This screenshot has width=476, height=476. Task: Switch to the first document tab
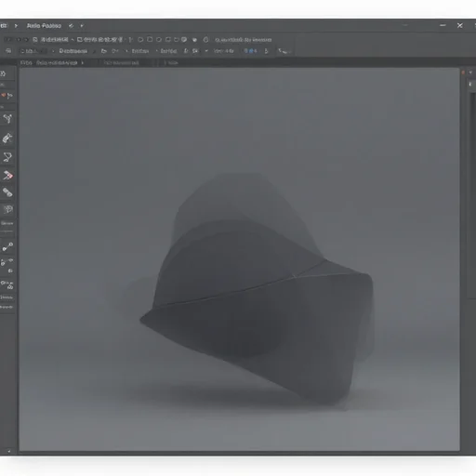[x=49, y=62]
